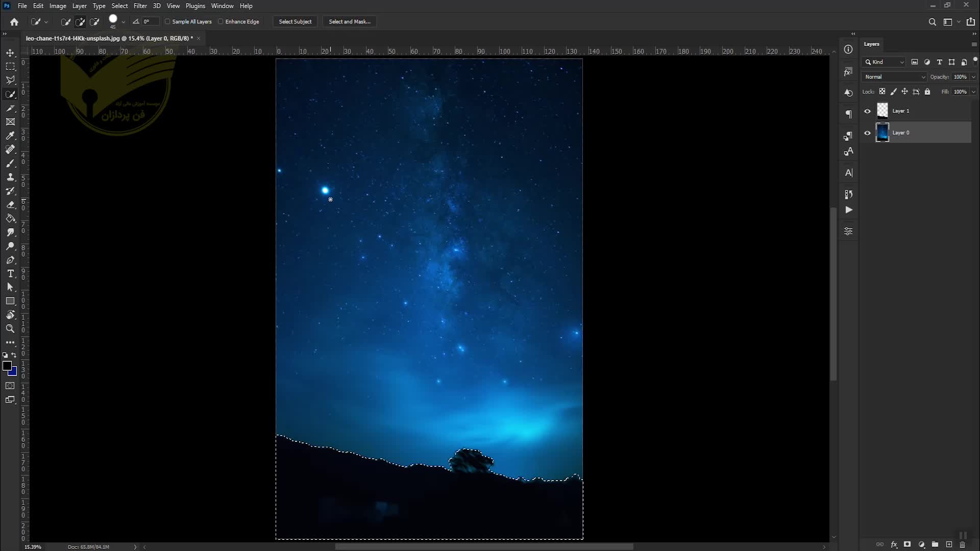Select the Clone Stamp tool
This screenshot has width=980, height=551.
10,177
